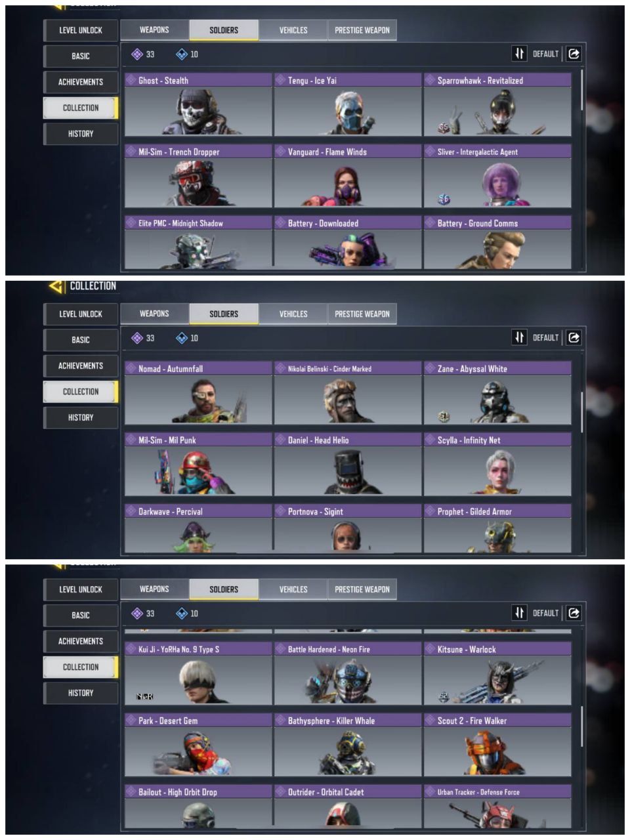This screenshot has height=840, width=630.
Task: Open DEFAULT sort option in the bottom screenshot
Action: pos(545,613)
